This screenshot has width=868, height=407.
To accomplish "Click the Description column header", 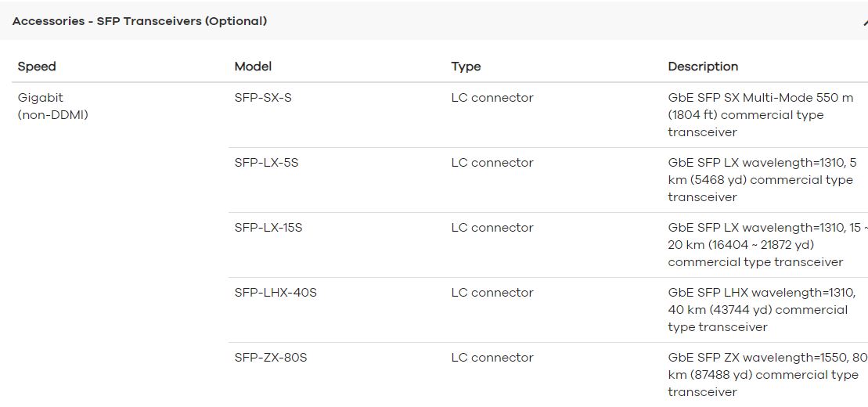I will pyautogui.click(x=703, y=67).
